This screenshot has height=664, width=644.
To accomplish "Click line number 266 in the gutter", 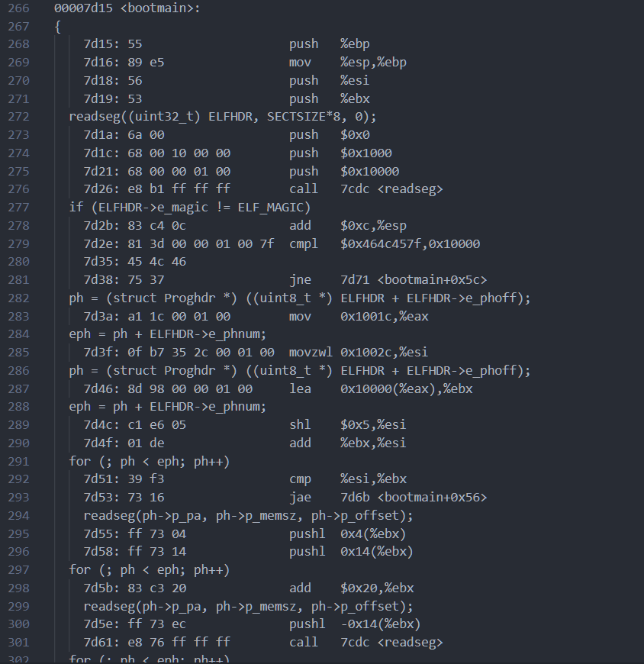I will pyautogui.click(x=18, y=8).
